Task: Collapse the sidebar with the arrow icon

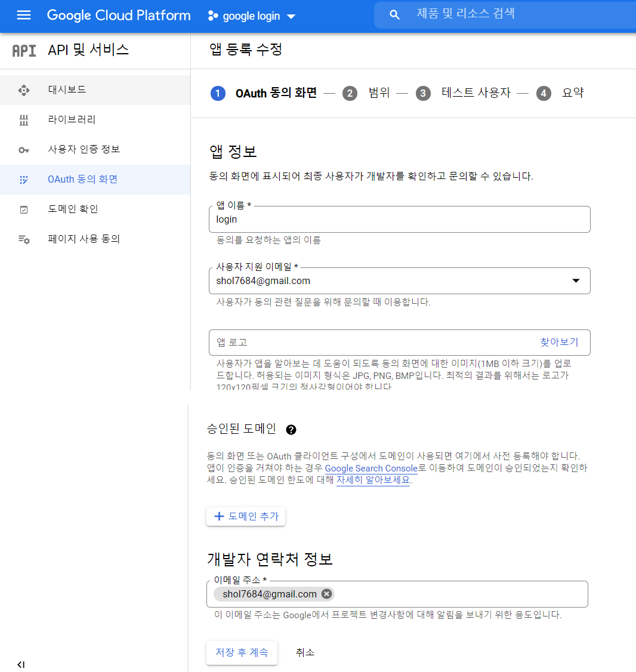Action: point(21,665)
